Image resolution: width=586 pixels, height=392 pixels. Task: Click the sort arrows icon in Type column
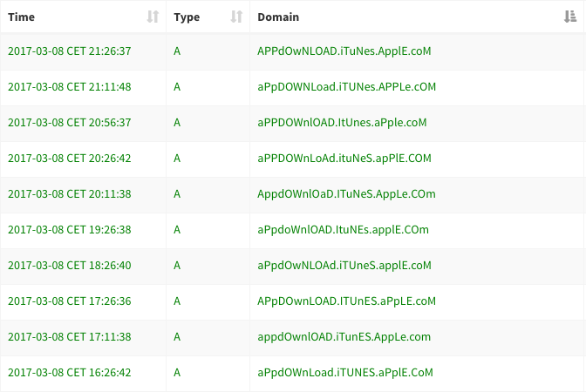[x=236, y=17]
